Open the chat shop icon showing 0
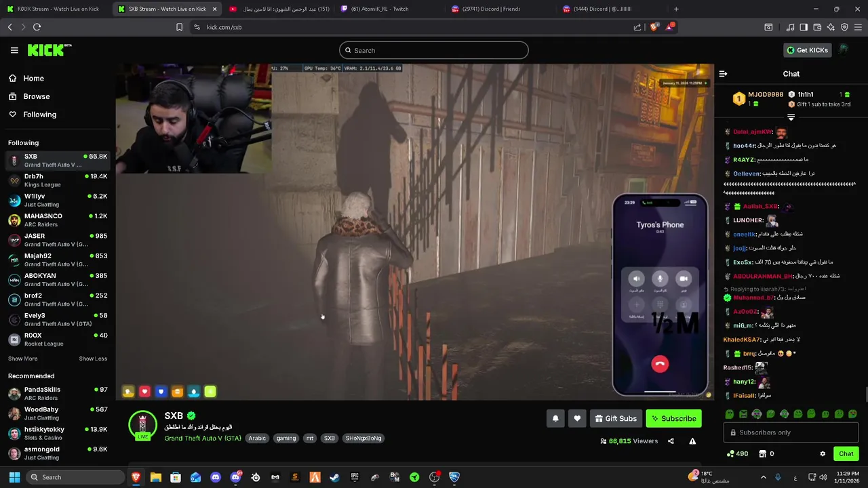The height and width of the screenshot is (488, 868). tap(766, 454)
